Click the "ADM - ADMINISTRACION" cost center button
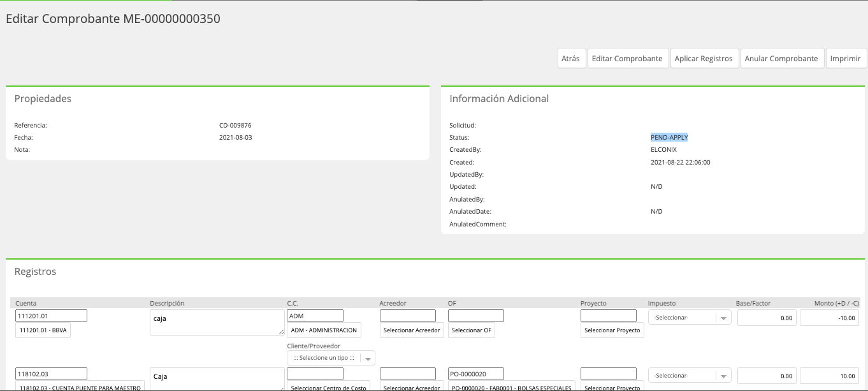The image size is (868, 391). (x=324, y=330)
